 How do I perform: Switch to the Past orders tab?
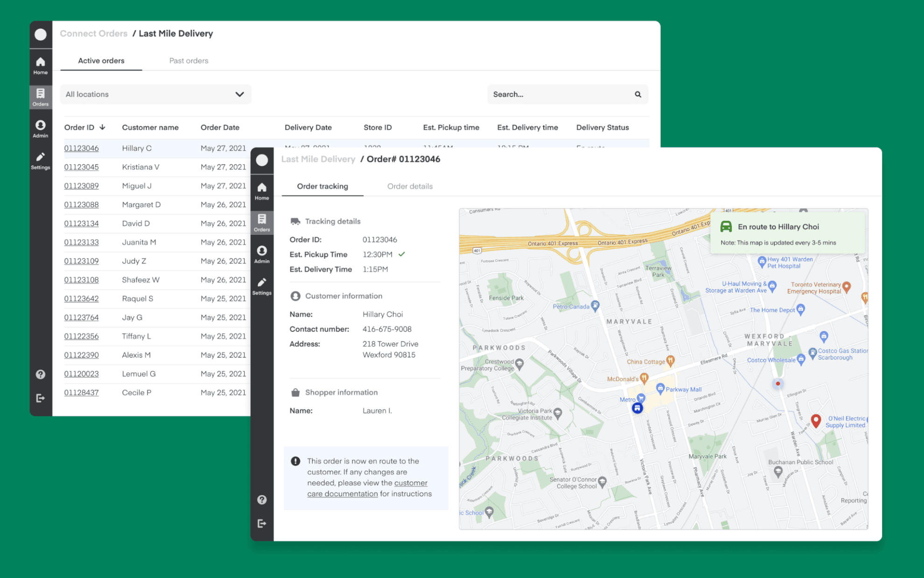[189, 60]
